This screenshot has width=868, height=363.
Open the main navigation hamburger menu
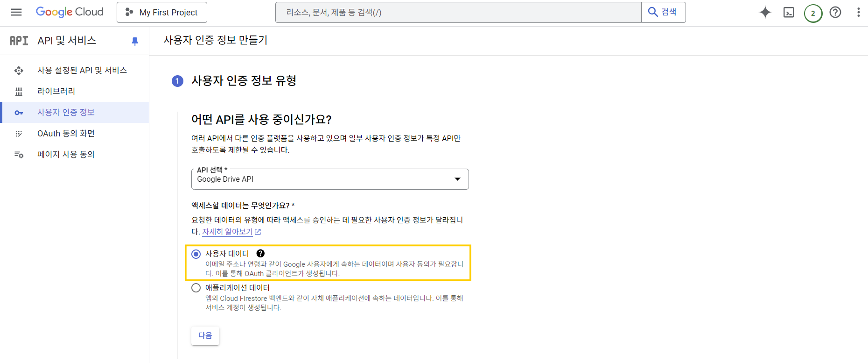coord(16,12)
